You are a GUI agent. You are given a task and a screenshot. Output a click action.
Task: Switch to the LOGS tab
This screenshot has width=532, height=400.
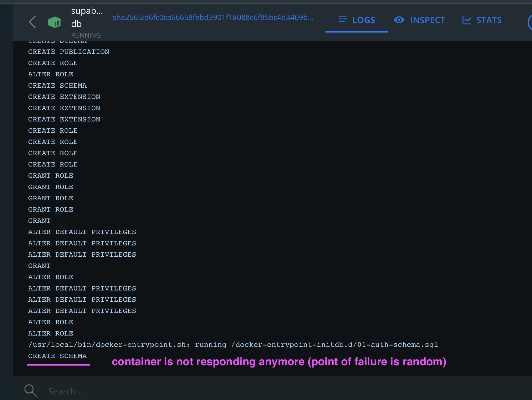click(357, 20)
